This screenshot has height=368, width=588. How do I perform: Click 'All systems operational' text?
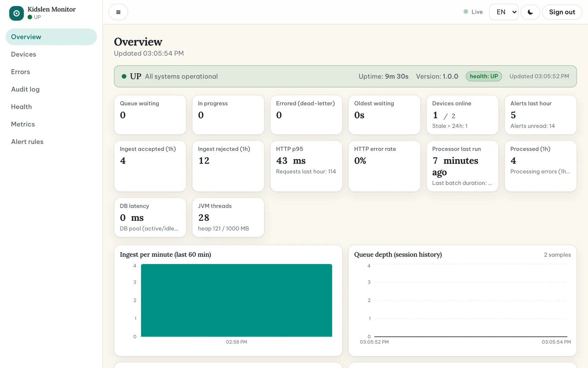181,76
